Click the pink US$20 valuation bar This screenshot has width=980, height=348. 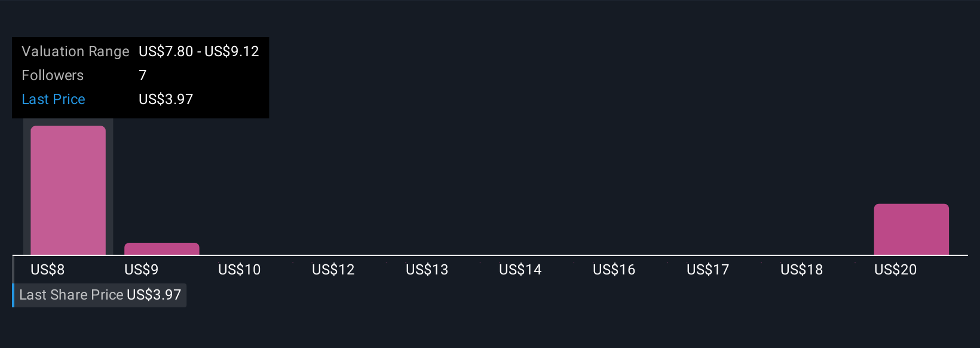click(911, 229)
